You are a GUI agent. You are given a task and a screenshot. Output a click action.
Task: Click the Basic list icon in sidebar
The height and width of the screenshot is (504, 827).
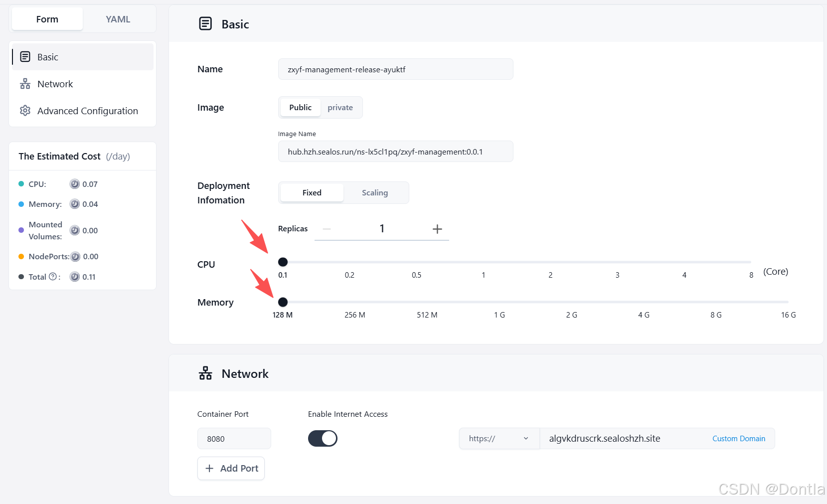[25, 57]
